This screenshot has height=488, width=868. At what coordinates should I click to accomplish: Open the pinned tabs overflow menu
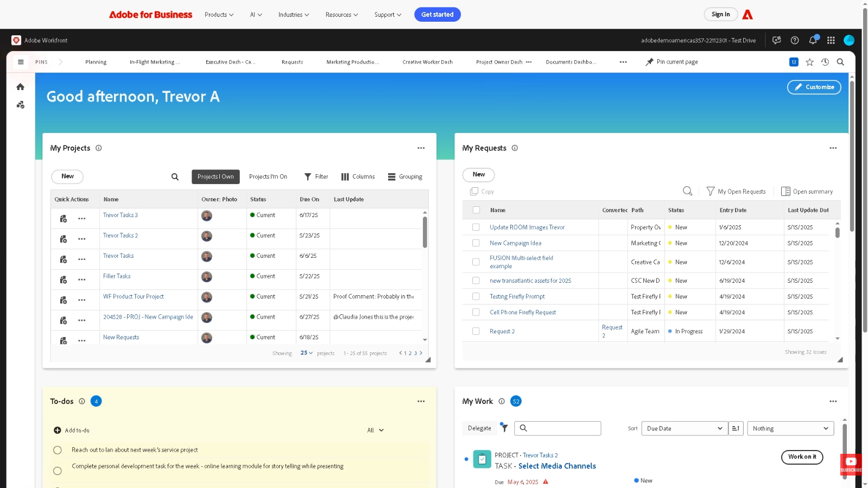pos(623,62)
